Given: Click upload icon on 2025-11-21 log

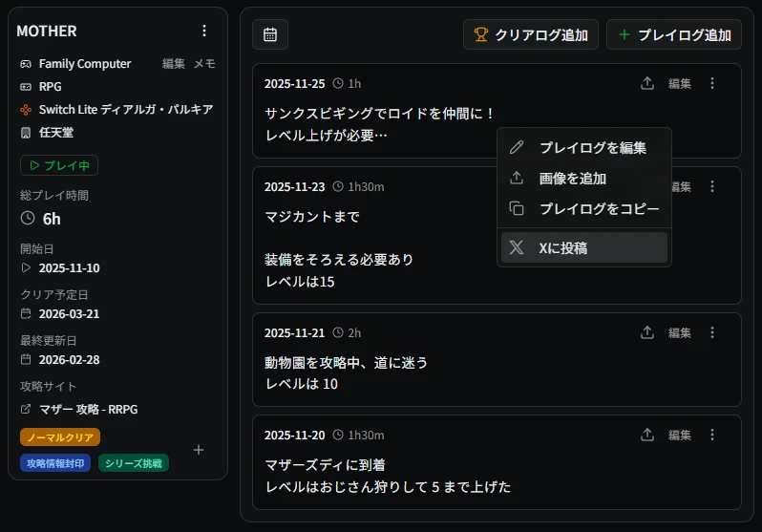Looking at the screenshot, I should 647,332.
